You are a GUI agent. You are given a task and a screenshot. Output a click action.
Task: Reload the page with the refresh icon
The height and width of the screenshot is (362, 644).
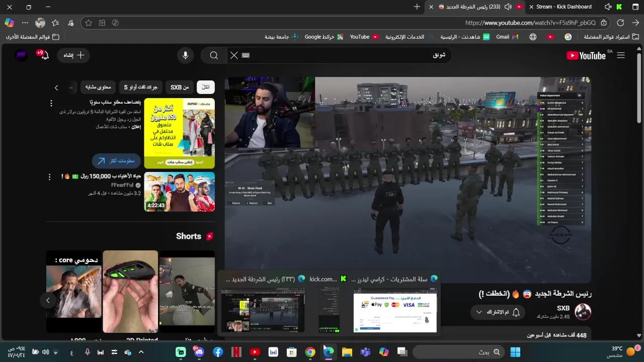tap(620, 23)
